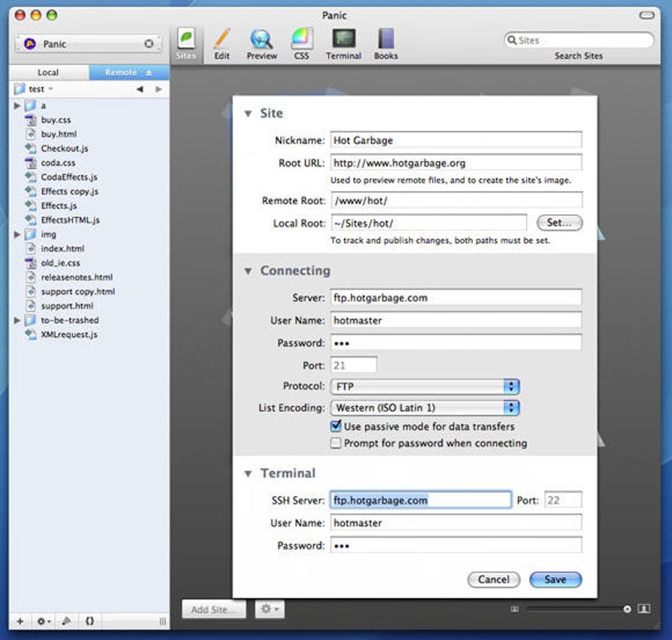The image size is (672, 640).
Task: Click the Connecting Password field
Action: 456,343
